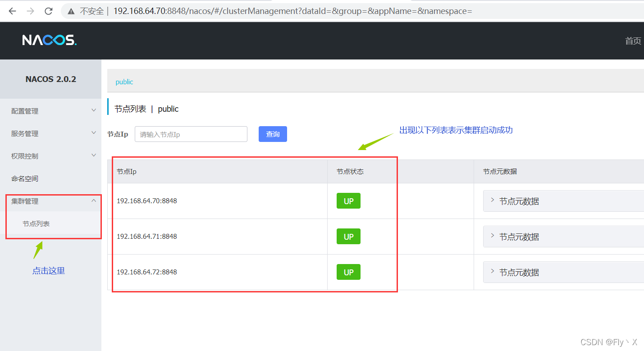Expand 节点元数据 for 192.168.64.71:8848
Viewport: 644px width, 351px height.
coord(563,237)
